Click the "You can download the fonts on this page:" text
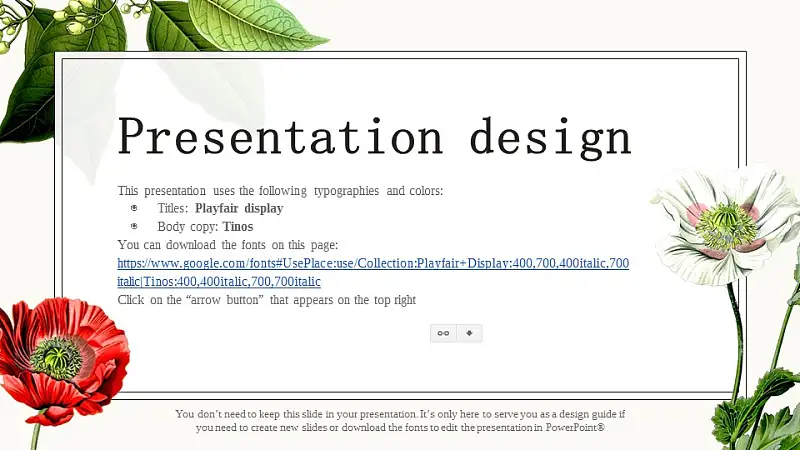 click(228, 245)
